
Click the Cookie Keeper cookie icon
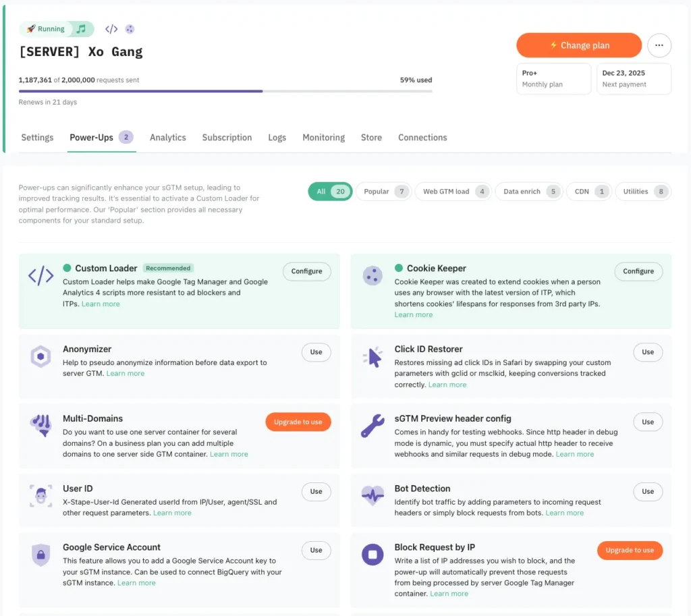click(x=372, y=276)
